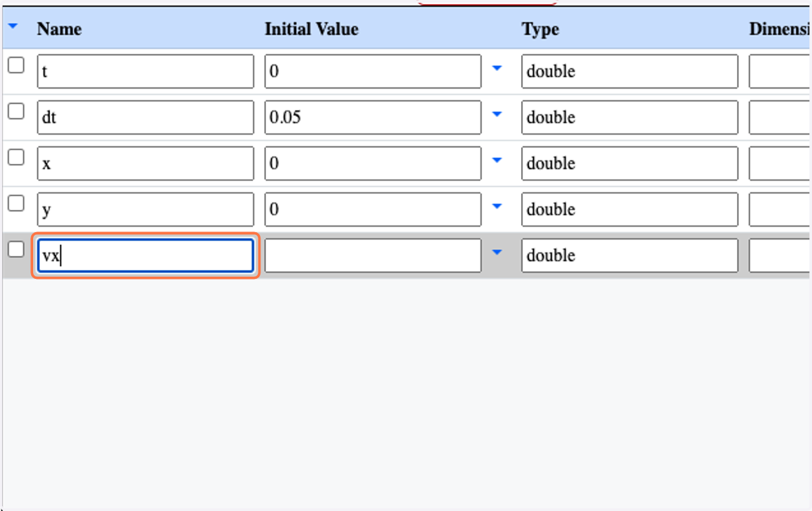Focus the type field of the vx row
The width and height of the screenshot is (812, 511).
(x=629, y=255)
